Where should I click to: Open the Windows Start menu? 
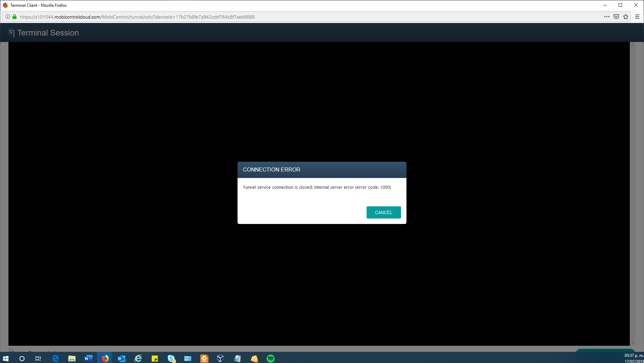click(x=6, y=358)
